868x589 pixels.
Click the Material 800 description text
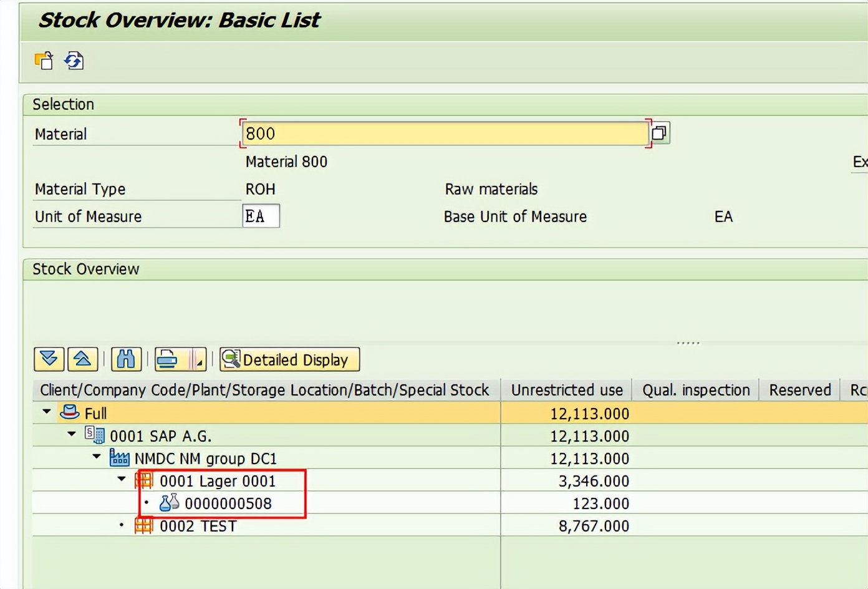click(x=286, y=162)
